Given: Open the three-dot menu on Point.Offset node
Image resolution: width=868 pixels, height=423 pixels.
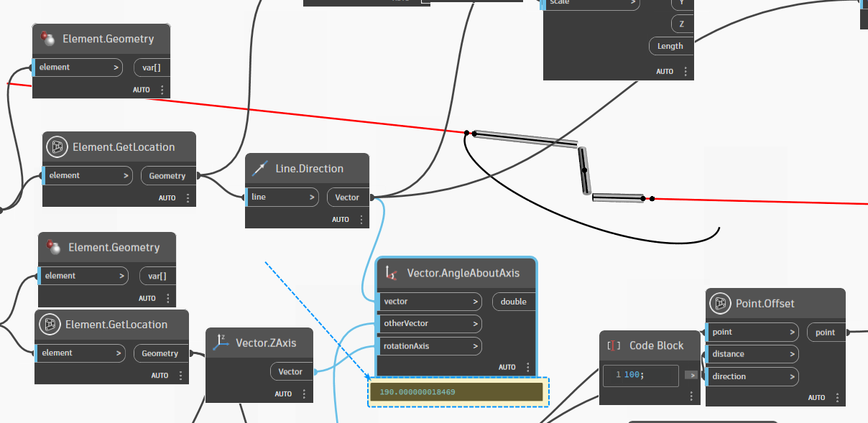Looking at the screenshot, I should click(x=837, y=397).
